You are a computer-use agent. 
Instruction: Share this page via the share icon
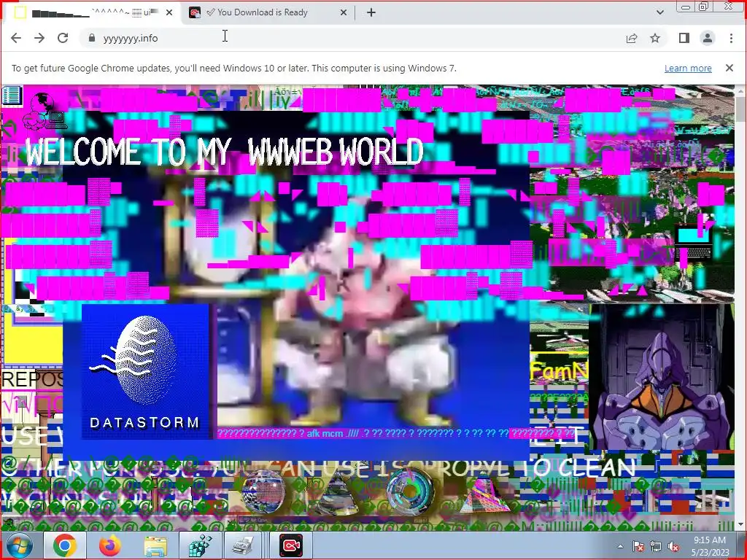point(632,38)
